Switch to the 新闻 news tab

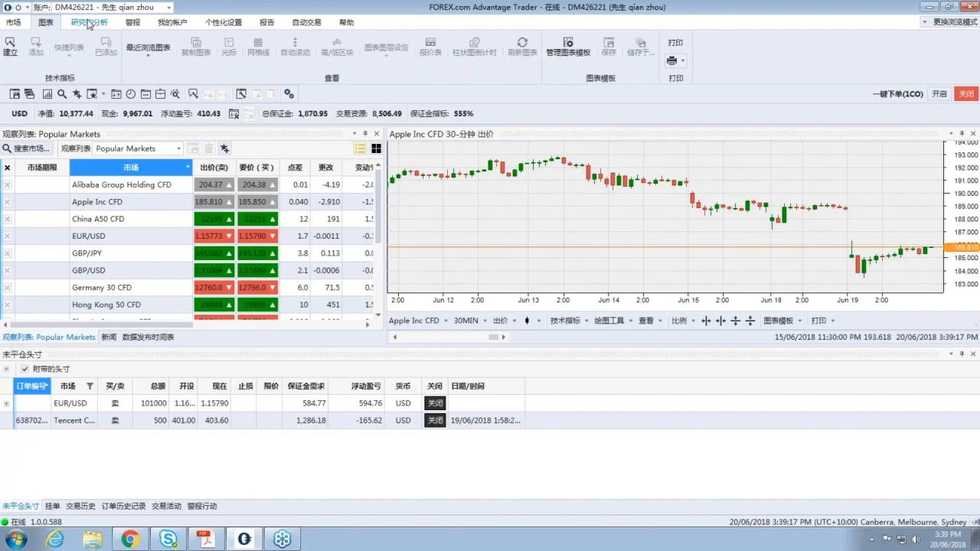pos(109,337)
